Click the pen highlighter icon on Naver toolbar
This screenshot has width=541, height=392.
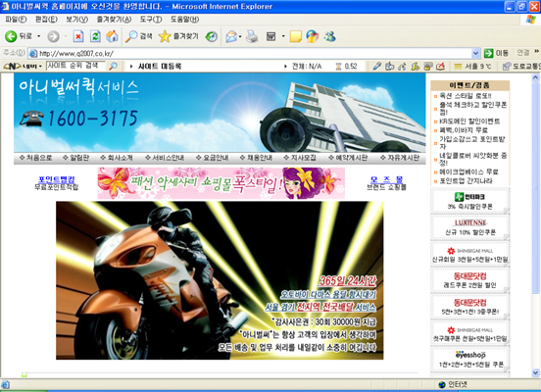(x=376, y=66)
